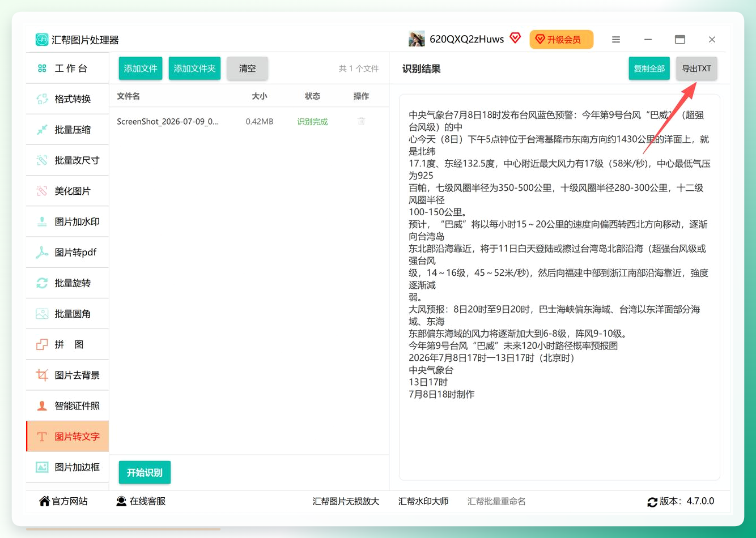The image size is (756, 538).
Task: Click the 汇帮图片处理器 app logo
Action: pos(42,40)
